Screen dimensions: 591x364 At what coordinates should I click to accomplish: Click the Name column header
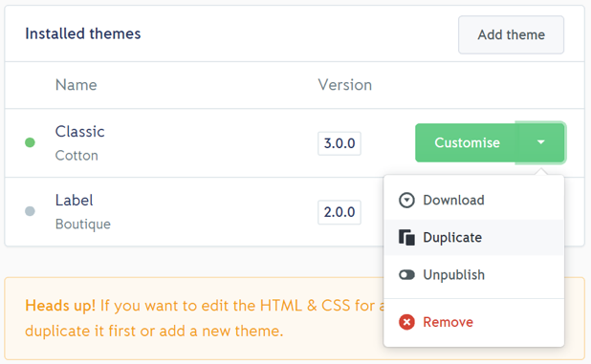tap(77, 85)
